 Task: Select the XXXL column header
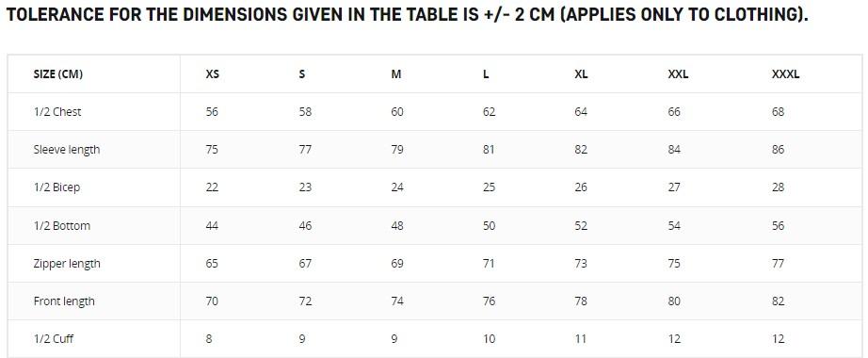[x=785, y=74]
